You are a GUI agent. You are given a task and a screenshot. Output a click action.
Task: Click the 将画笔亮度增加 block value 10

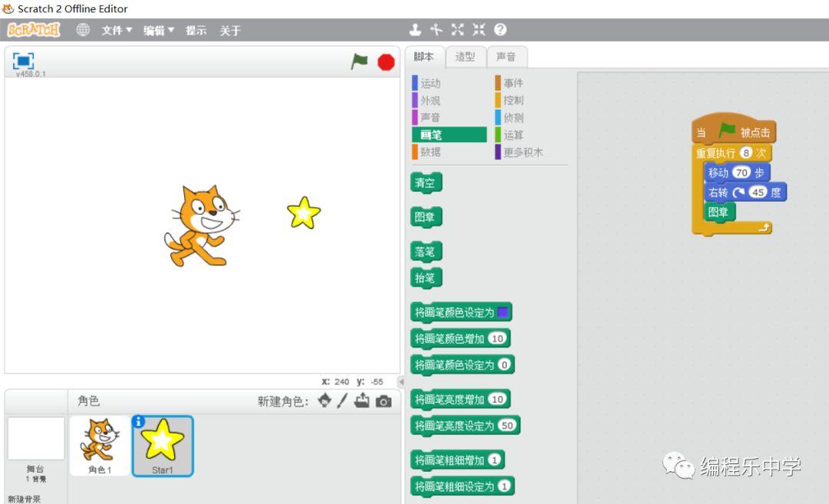click(x=497, y=399)
